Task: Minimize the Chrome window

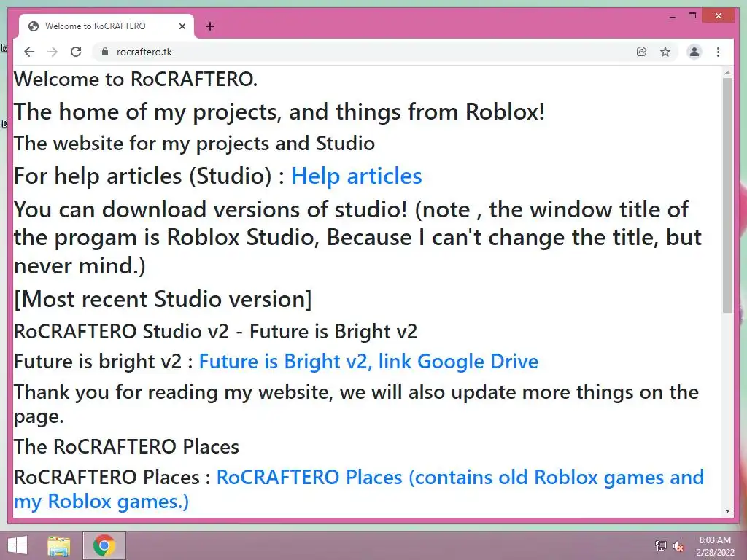Action: (x=672, y=16)
